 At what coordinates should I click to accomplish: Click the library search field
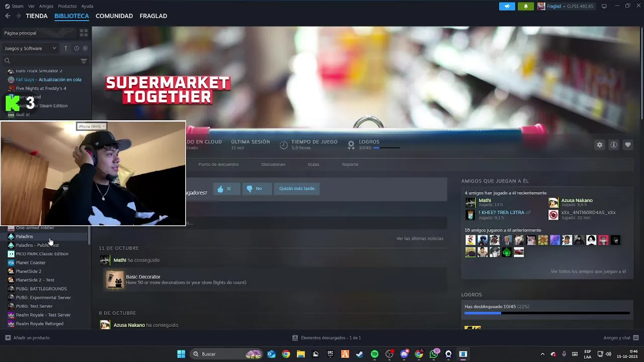pos(41,61)
